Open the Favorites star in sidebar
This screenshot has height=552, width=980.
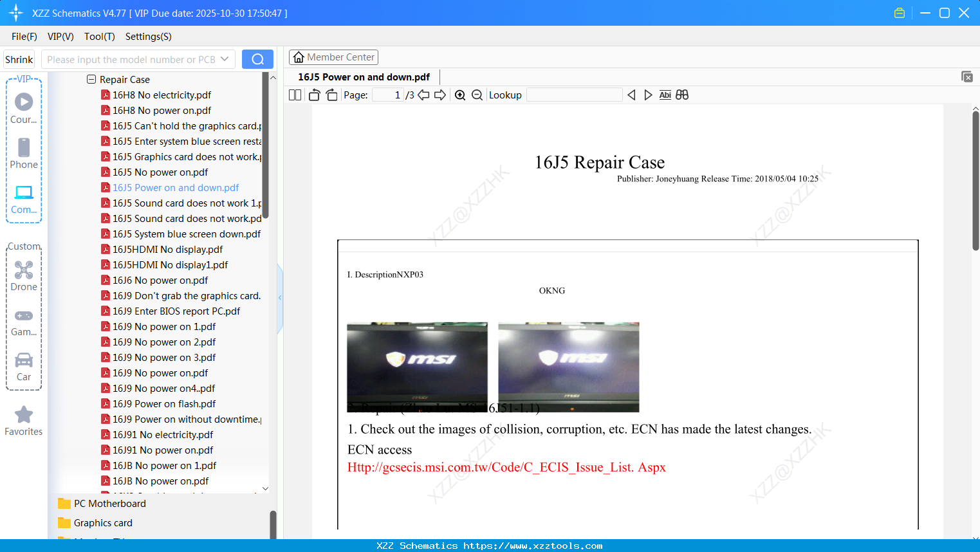point(24,421)
